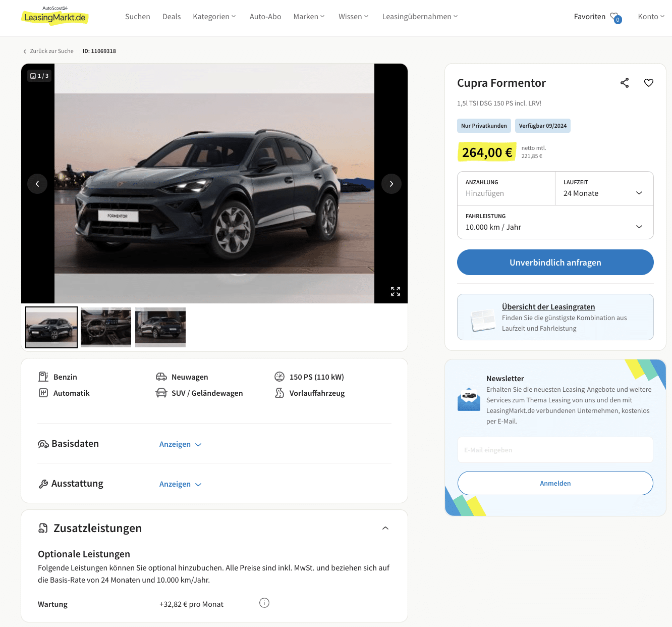Click the Cupra Formentor title
The height and width of the screenshot is (627, 672).
click(x=501, y=83)
